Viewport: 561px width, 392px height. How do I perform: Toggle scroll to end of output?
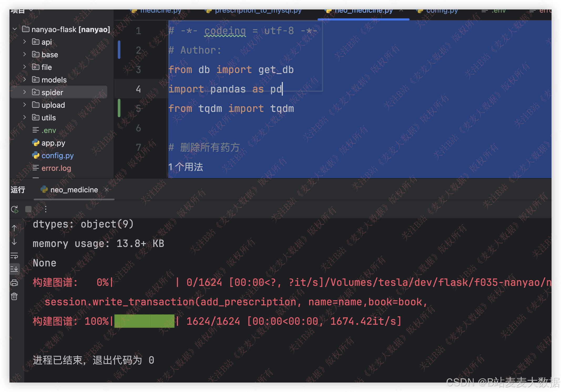pos(14,269)
